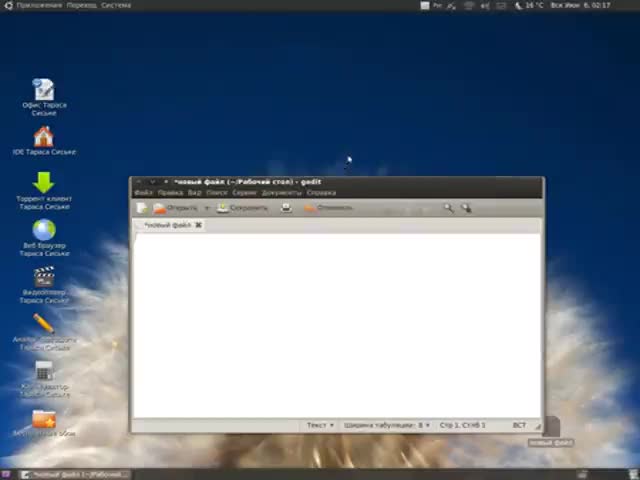Click the Отменить (Undo) toolbar button
This screenshot has width=640, height=480.
pyautogui.click(x=329, y=208)
